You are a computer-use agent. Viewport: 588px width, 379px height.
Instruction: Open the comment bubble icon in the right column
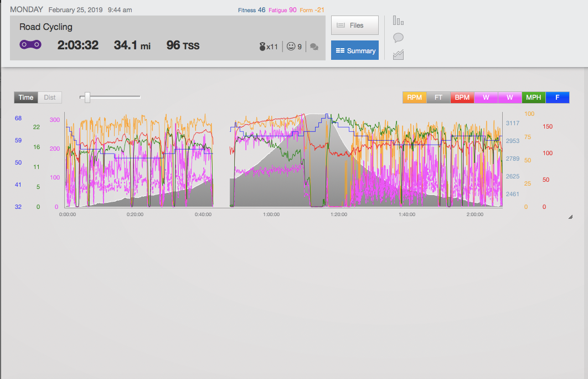[398, 38]
